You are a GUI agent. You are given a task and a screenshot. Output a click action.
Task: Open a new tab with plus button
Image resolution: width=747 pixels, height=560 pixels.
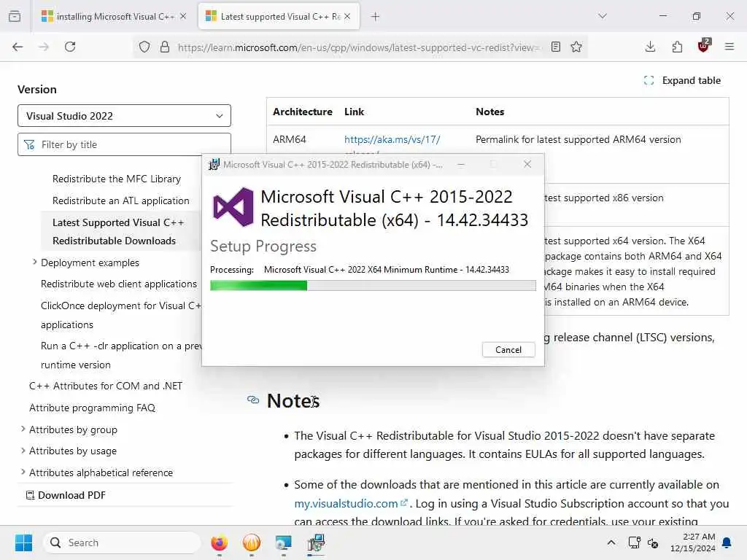click(x=376, y=17)
